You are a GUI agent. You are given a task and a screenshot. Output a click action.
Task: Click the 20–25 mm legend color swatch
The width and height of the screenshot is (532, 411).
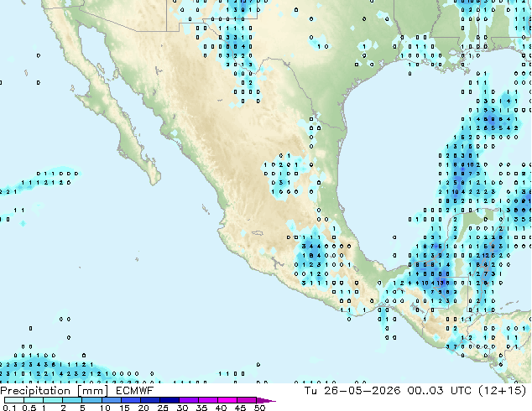pyautogui.click(x=149, y=400)
